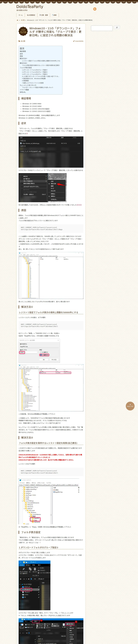This screenshot has width=138, height=644.
Task: Jump to 症状 in the table of contents
Action: click(x=21, y=54)
